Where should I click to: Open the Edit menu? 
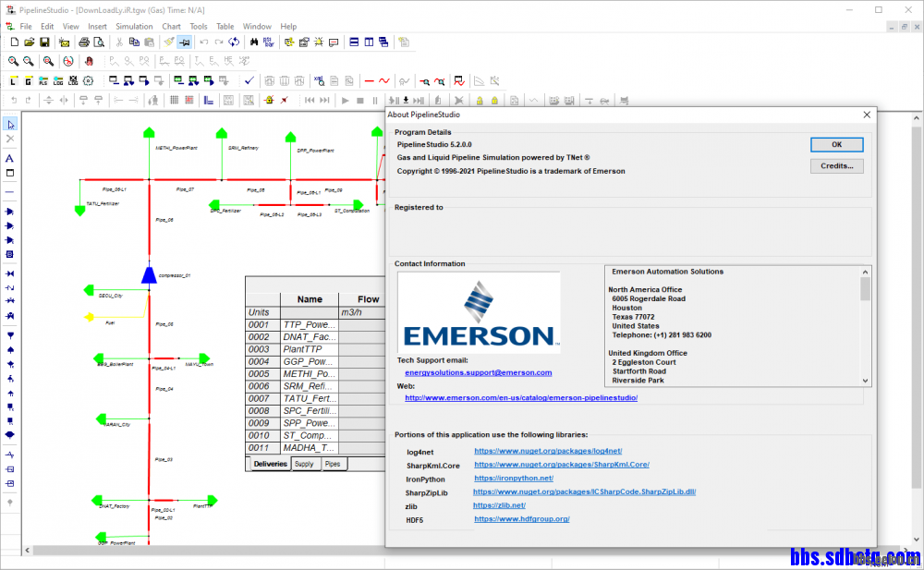point(47,27)
